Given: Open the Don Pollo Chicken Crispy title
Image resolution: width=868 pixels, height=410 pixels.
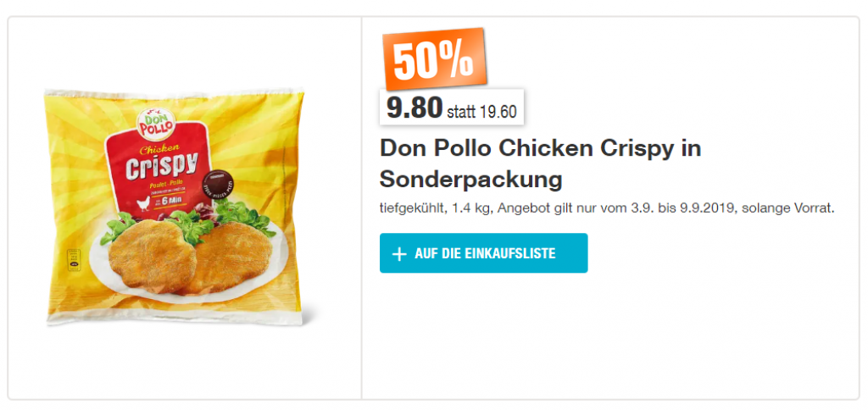Looking at the screenshot, I should tap(540, 164).
